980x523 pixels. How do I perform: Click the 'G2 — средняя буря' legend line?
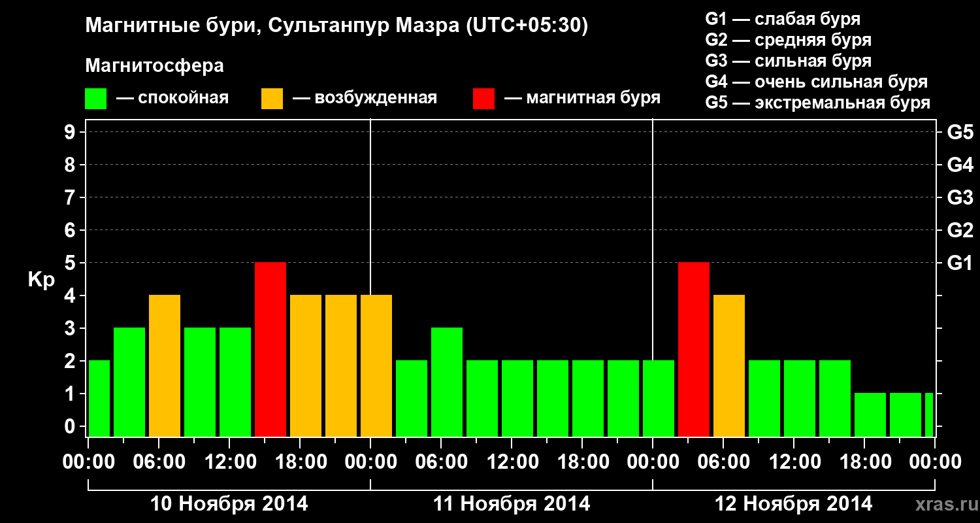(x=789, y=40)
